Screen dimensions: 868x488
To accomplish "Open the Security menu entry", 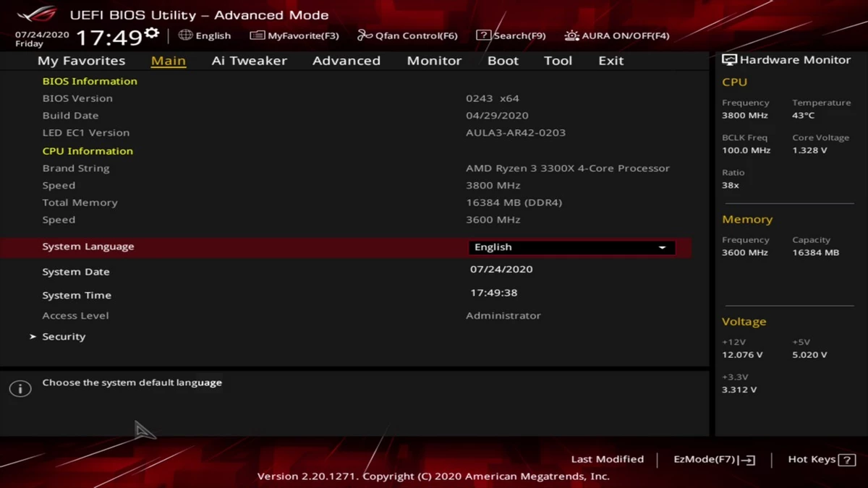I will pos(64,337).
